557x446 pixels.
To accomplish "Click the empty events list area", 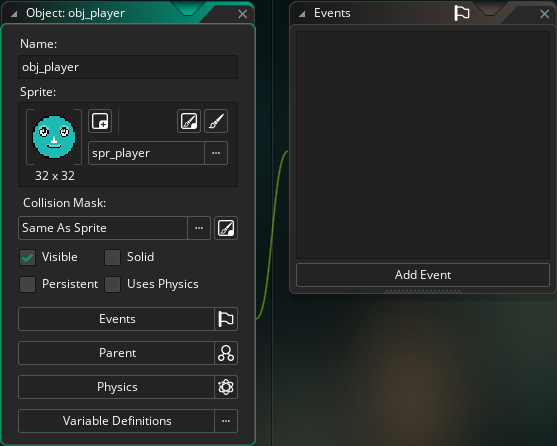I will [x=423, y=145].
